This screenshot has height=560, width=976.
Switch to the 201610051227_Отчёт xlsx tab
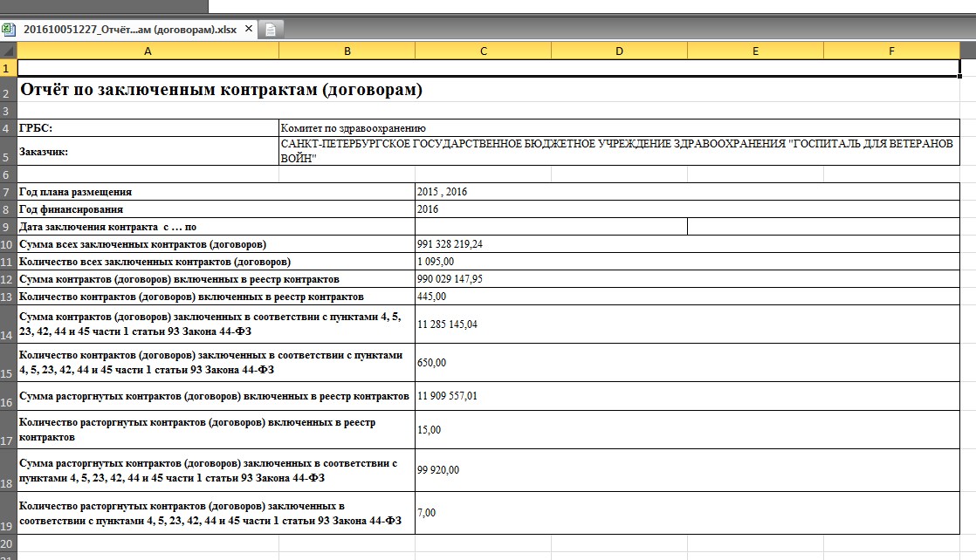point(130,30)
